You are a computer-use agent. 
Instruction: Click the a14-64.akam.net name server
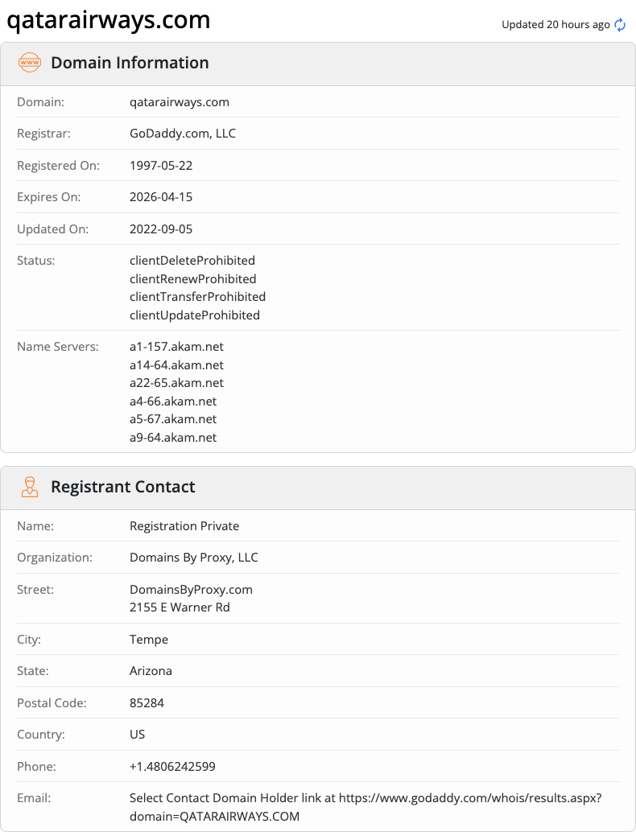[x=176, y=364]
